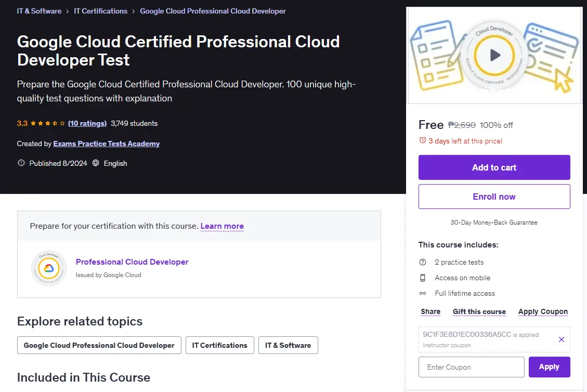The width and height of the screenshot is (587, 392).
Task: Click the struck-through ₱2,690 original price
Action: tap(462, 125)
